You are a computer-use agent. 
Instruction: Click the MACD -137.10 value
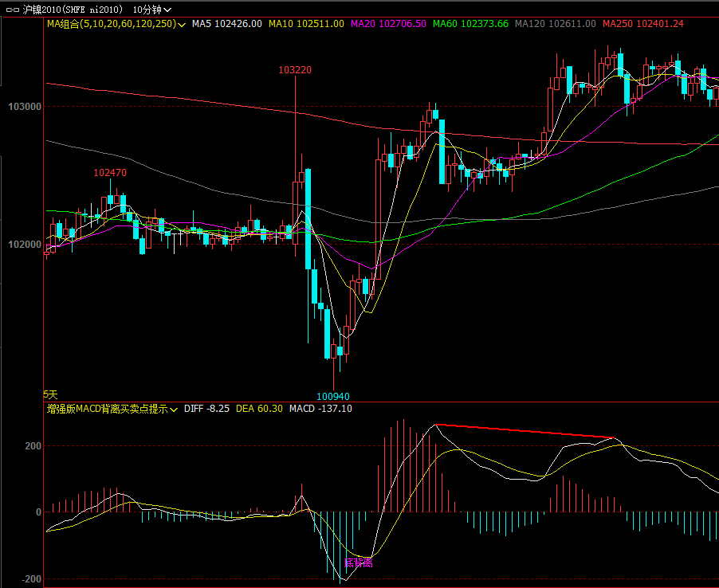(x=320, y=409)
